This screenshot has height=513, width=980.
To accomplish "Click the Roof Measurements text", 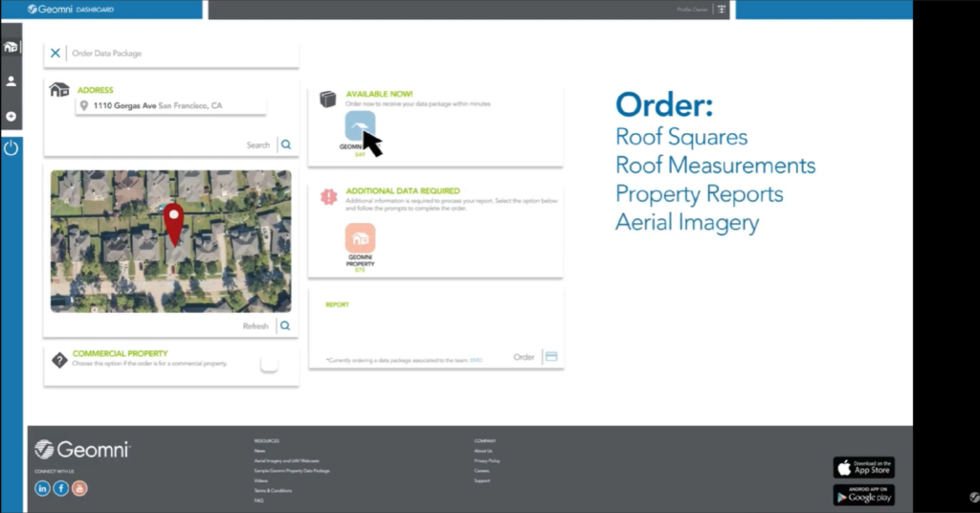I will pos(716,165).
